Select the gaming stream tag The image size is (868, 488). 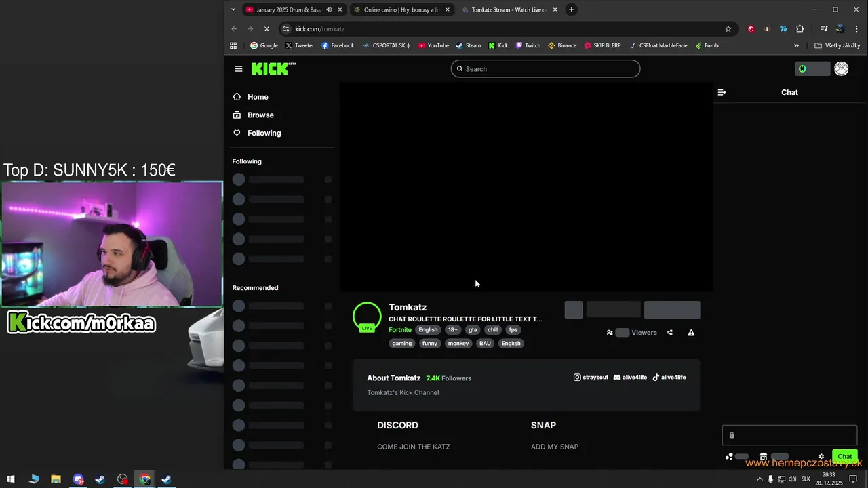[x=401, y=344]
